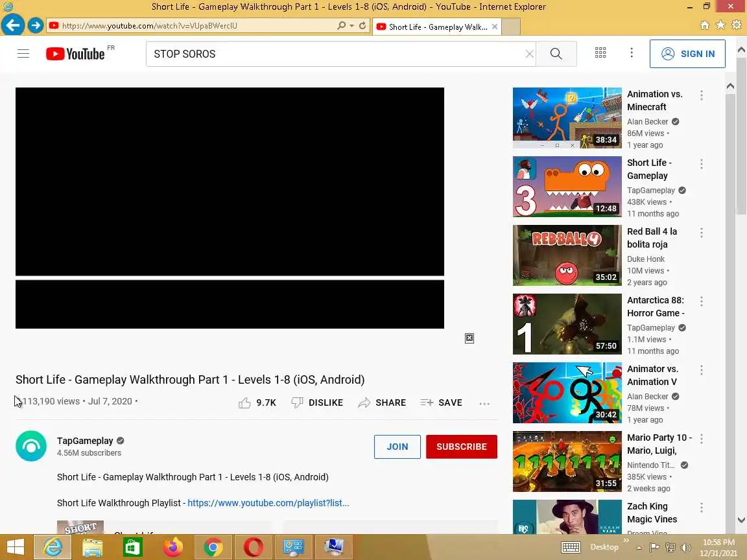Viewport: 747px width, 560px height.
Task: Go back with browser Back arrow
Action: [x=12, y=25]
